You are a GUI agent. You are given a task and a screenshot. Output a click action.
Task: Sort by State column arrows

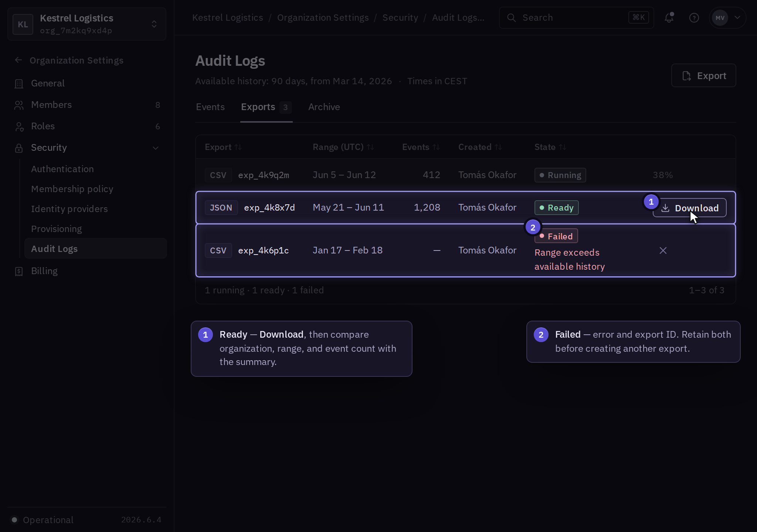click(563, 147)
